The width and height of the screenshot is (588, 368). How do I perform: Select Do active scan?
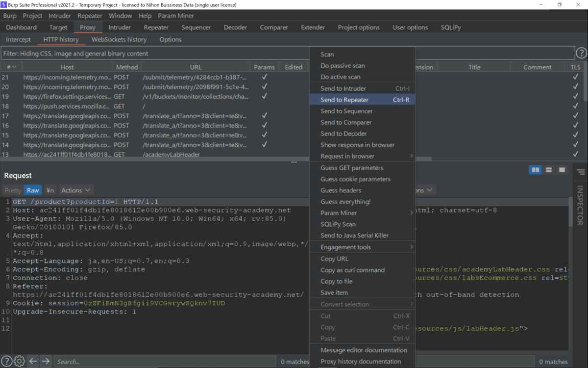tap(362, 77)
